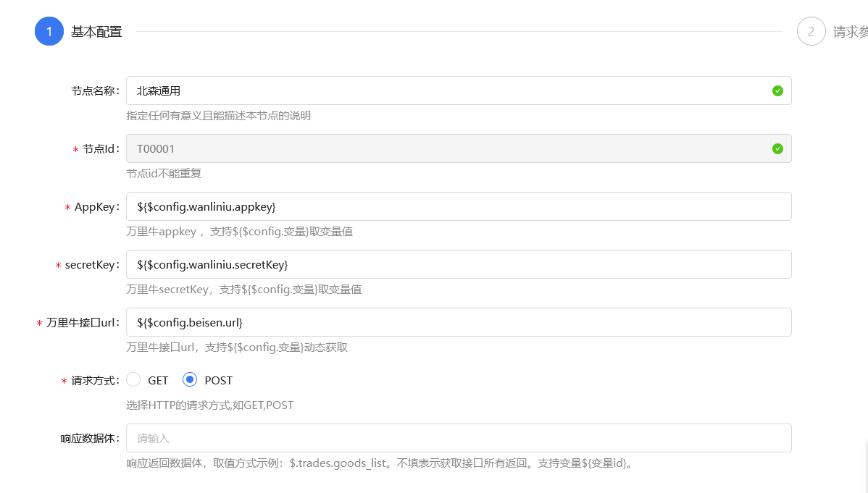This screenshot has width=868, height=493.
Task: Open the 基本配置 step tab
Action: pos(96,32)
